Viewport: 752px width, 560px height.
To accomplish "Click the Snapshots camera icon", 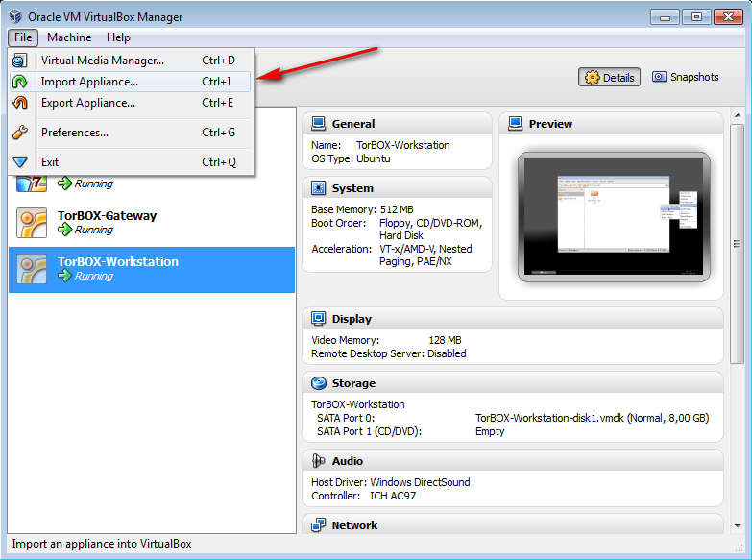I will point(659,77).
